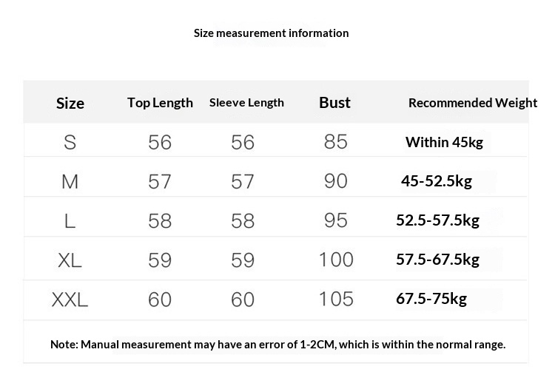Viewport: 555px width, 392px height.
Task: Click the 'Within 45kg' weight cell
Action: 444,142
